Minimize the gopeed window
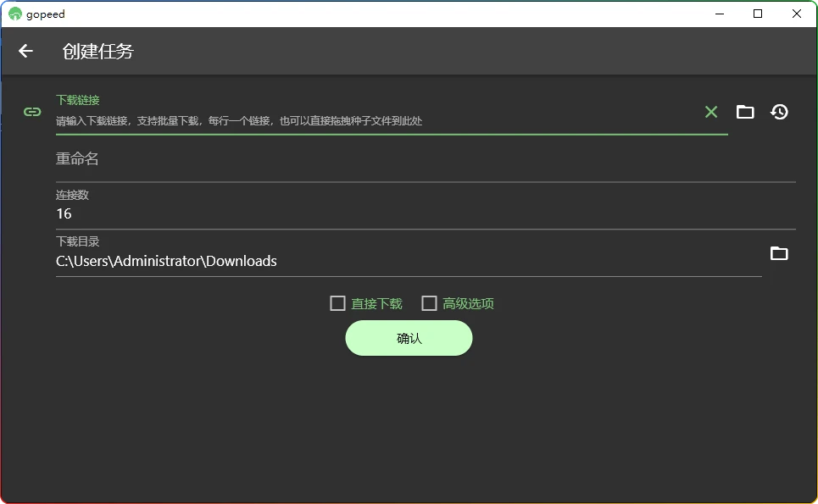Viewport: 818px width, 504px height. click(x=720, y=14)
